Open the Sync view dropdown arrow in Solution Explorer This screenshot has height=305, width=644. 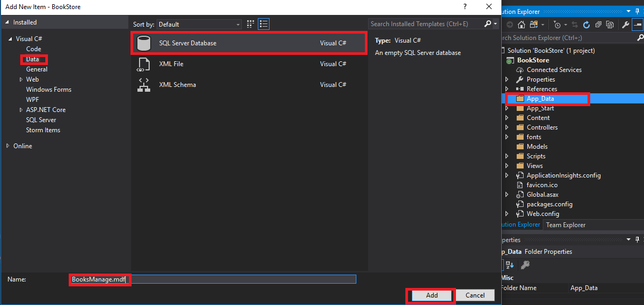click(543, 25)
